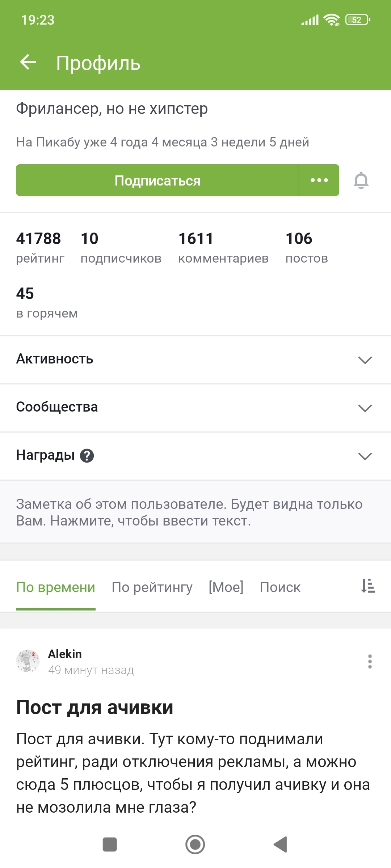Tap the Alekin avatar thumbnail

[x=28, y=661]
